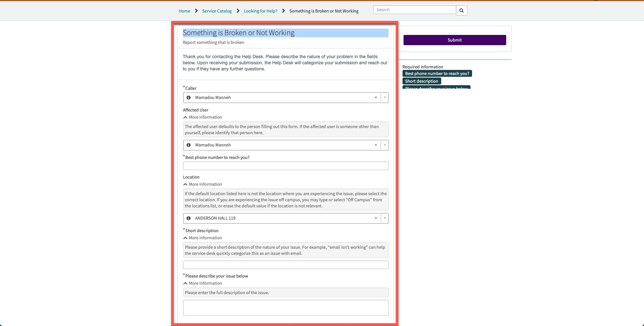The height and width of the screenshot is (326, 644).
Task: Open Looking for Help? breadcrumb
Action: (260, 11)
